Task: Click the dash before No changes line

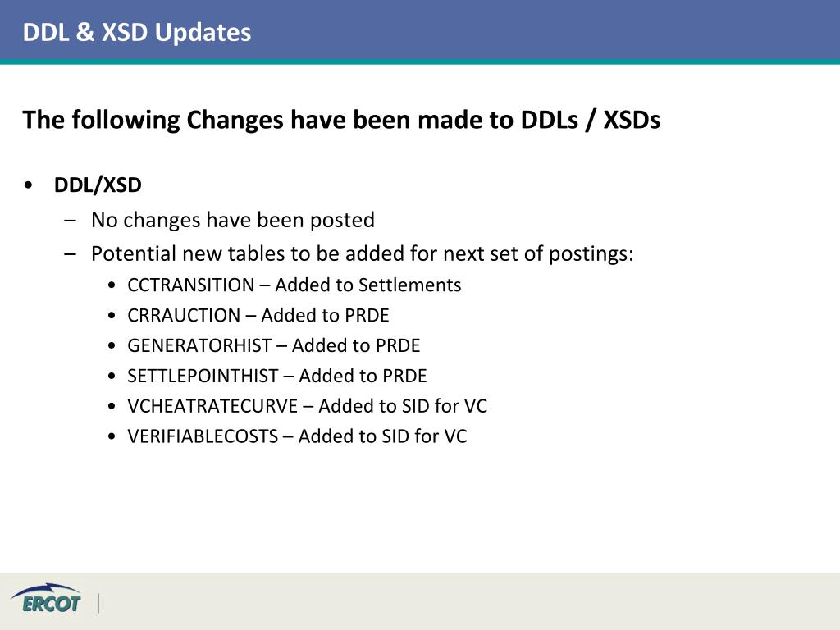Action: pyautogui.click(x=70, y=220)
